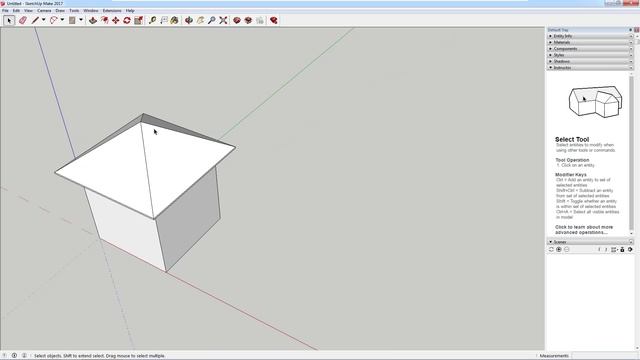Select the Tape Measure tool
Image resolution: width=640 pixels, height=360 pixels.
[x=152, y=20]
